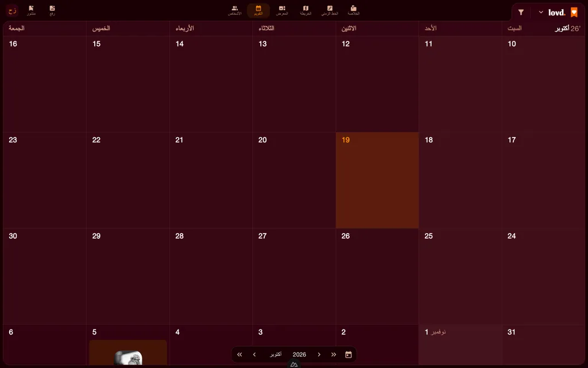
Task: Open the Nuxt DevTools icon at the bottom
Action: point(294,364)
